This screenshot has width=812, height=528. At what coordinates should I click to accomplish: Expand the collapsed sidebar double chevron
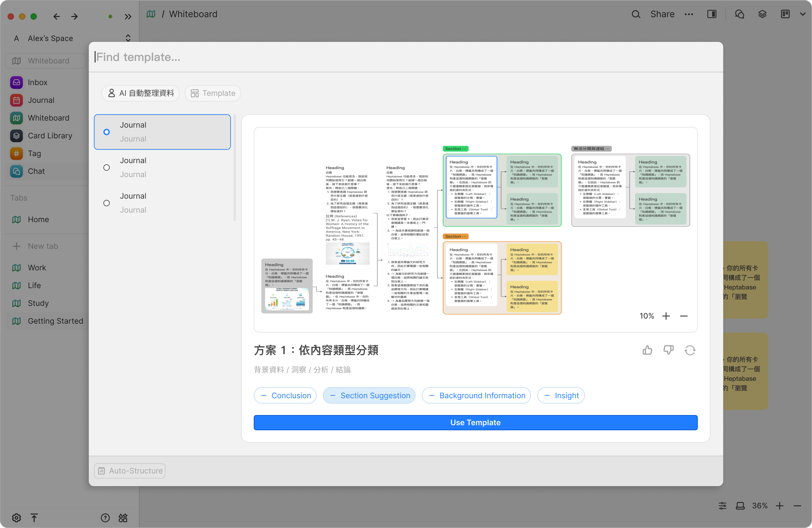pos(128,16)
